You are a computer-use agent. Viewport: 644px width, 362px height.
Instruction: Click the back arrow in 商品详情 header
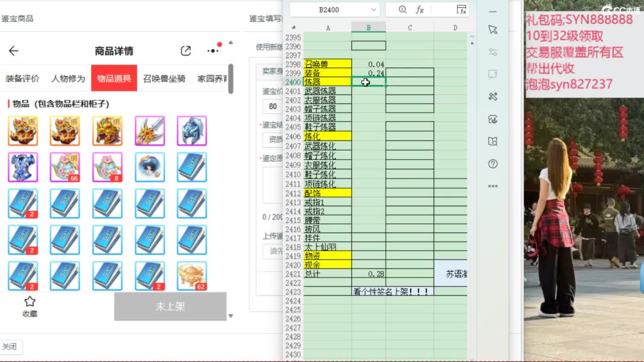(14, 51)
